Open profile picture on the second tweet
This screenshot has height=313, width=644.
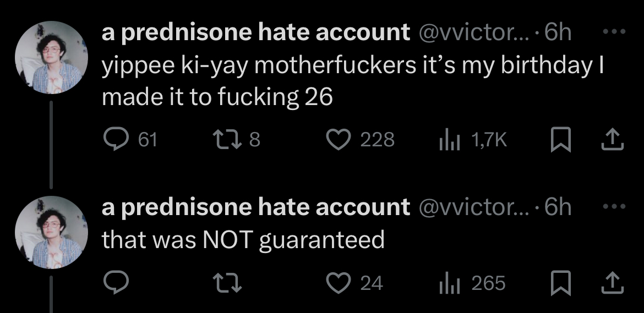click(x=51, y=232)
